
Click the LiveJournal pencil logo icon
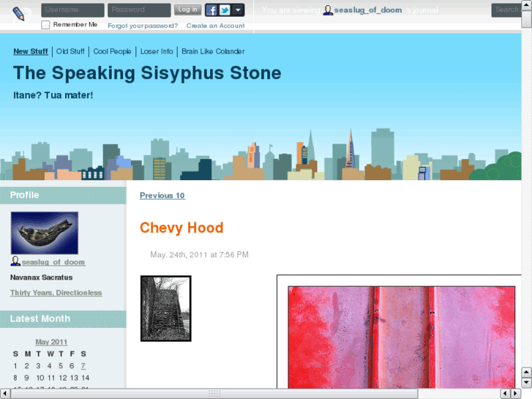coord(20,14)
